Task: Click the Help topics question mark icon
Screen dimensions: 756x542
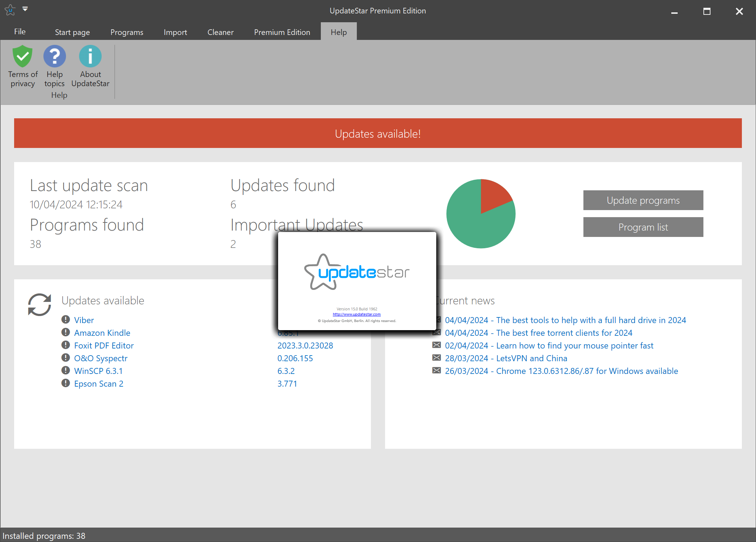Action: click(x=54, y=56)
